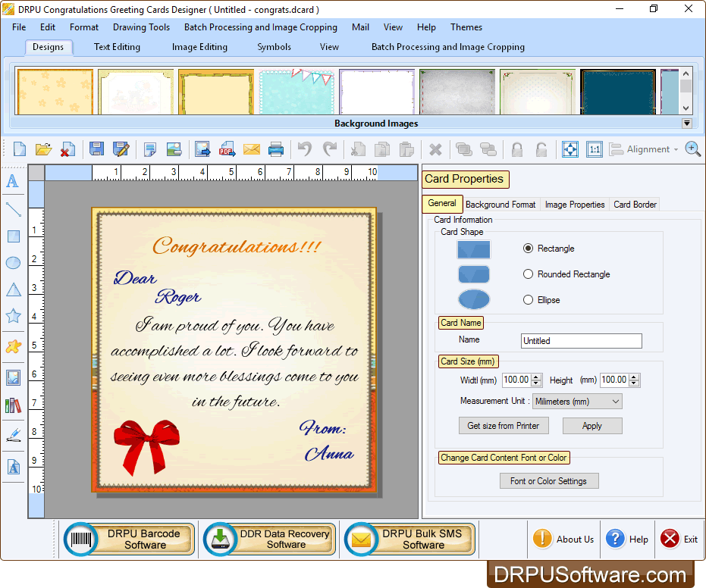Select the Triangle shape tool

click(14, 289)
